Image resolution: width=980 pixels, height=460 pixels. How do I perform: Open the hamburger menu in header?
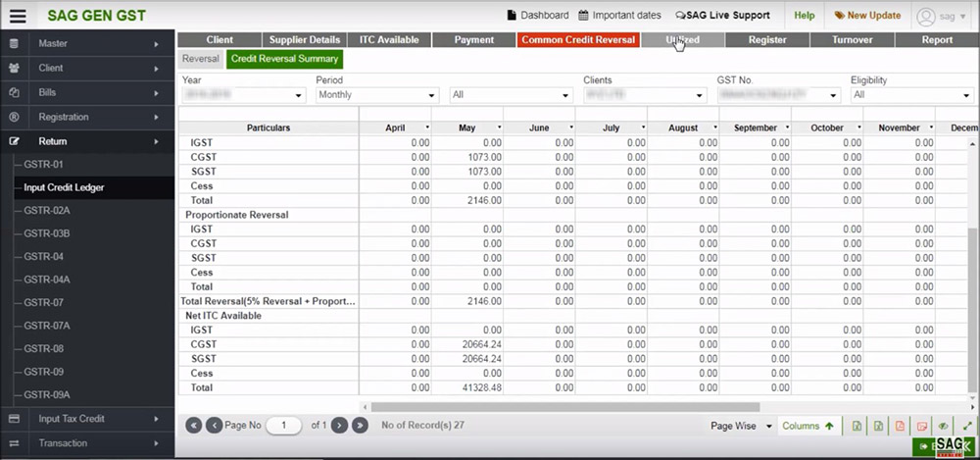[18, 16]
